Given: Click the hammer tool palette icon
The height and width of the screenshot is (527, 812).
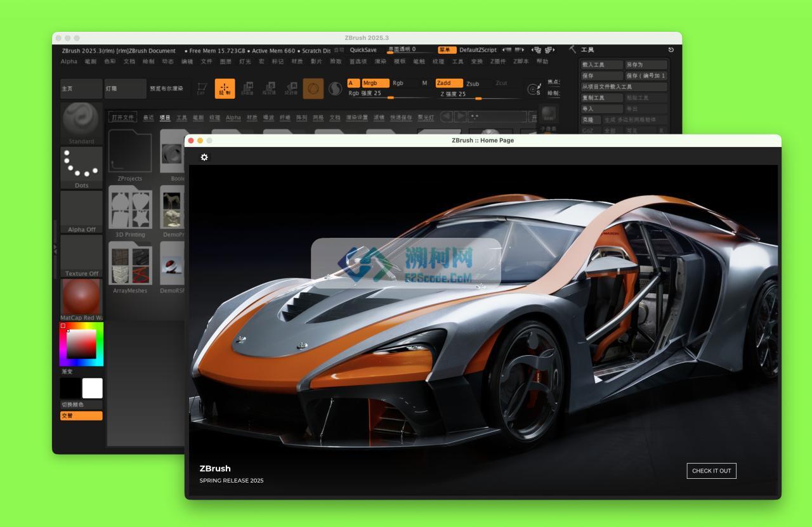Looking at the screenshot, I should (x=572, y=49).
